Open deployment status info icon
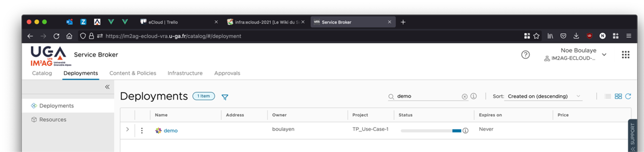 point(465,131)
